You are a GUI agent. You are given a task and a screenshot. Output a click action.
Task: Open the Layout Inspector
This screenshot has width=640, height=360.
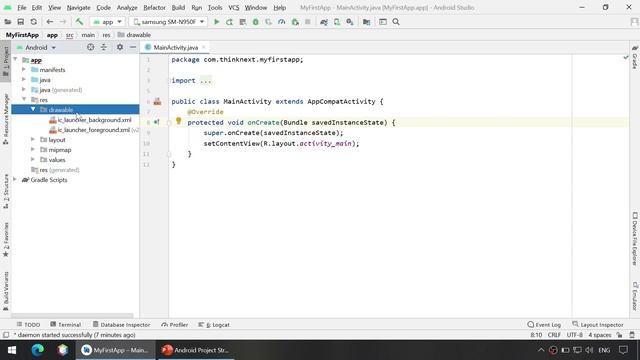598,324
